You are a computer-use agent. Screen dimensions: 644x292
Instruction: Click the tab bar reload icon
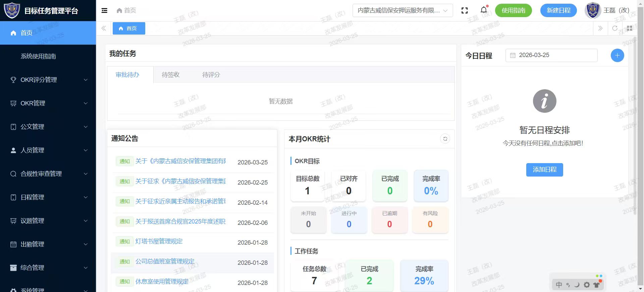coord(615,29)
